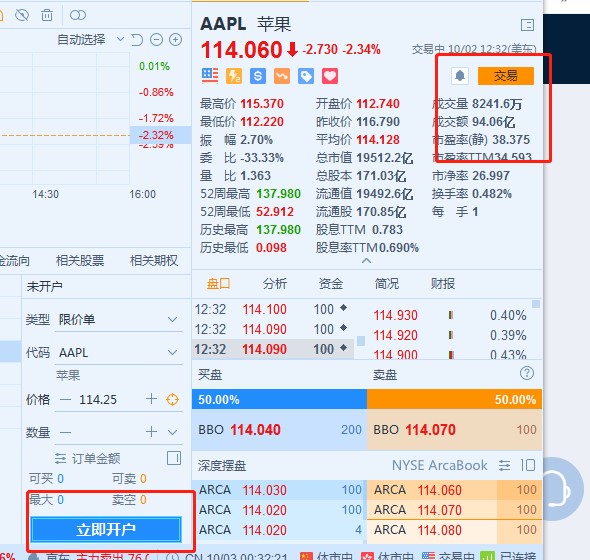Viewport: 590px width, 560px height.
Task: Click the 12:32 114.100 trade tick row
Action: [273, 309]
